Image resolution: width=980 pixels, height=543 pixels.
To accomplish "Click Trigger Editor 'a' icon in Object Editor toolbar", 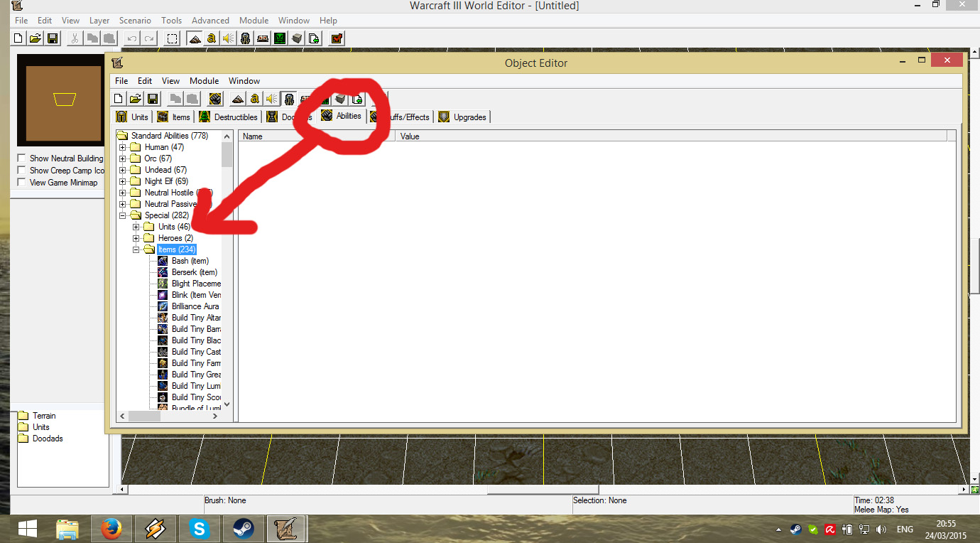I will click(255, 99).
